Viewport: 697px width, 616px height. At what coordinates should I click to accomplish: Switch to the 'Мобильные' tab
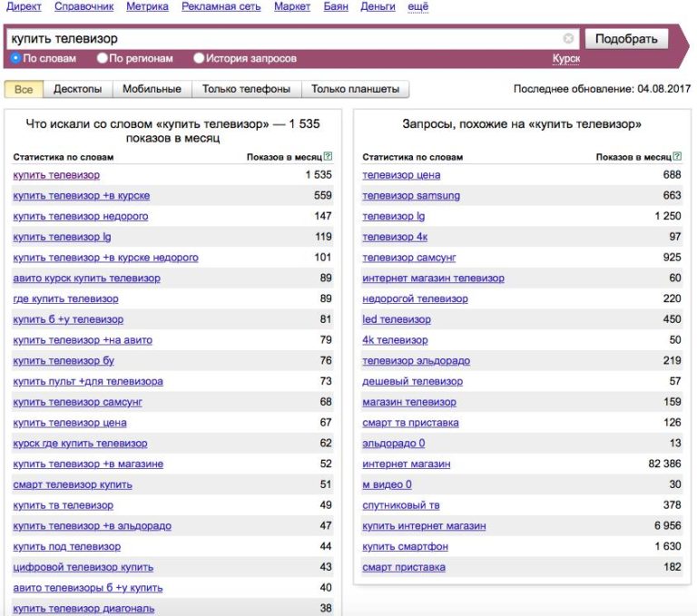pos(152,89)
